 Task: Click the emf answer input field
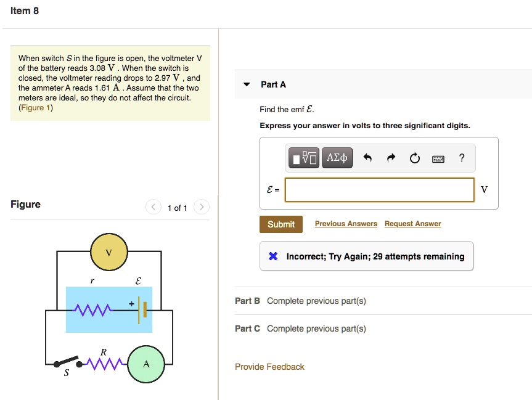[380, 190]
